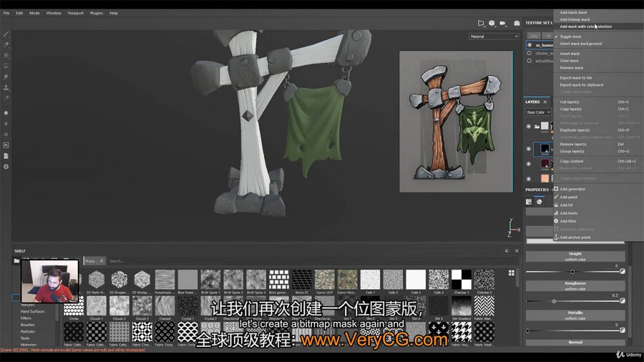Open the Edit menu

(x=19, y=13)
